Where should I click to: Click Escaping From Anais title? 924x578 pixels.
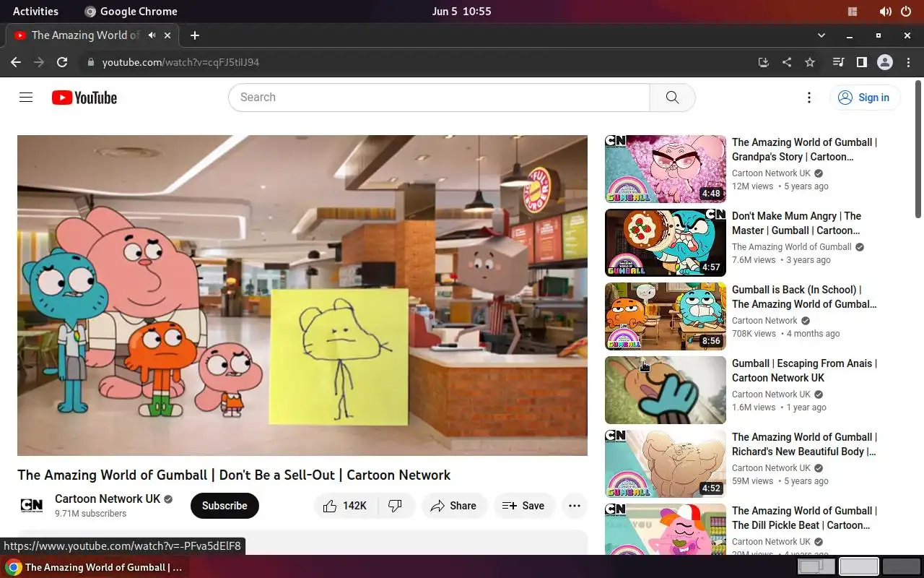point(804,371)
